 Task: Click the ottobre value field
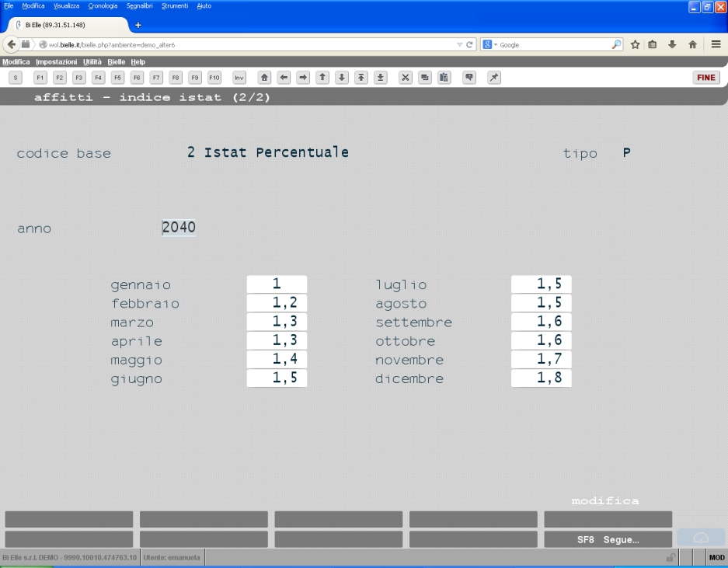(542, 340)
